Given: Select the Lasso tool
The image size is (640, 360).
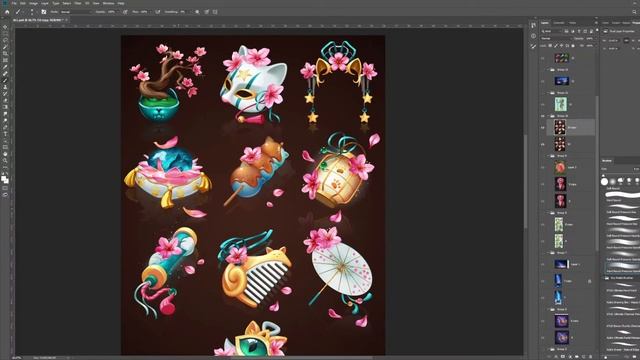Looking at the screenshot, I should 5,40.
